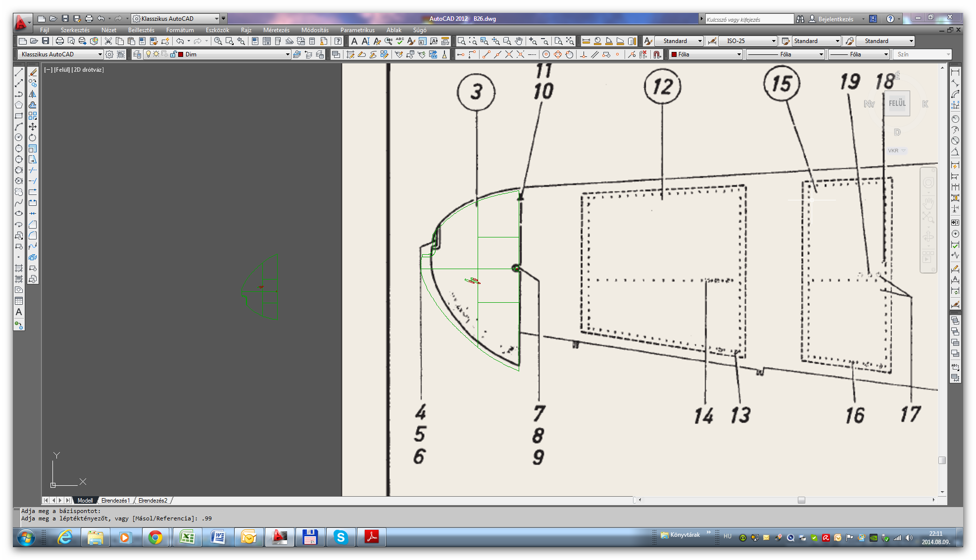Select the Polygon draw tool

[x=19, y=105]
